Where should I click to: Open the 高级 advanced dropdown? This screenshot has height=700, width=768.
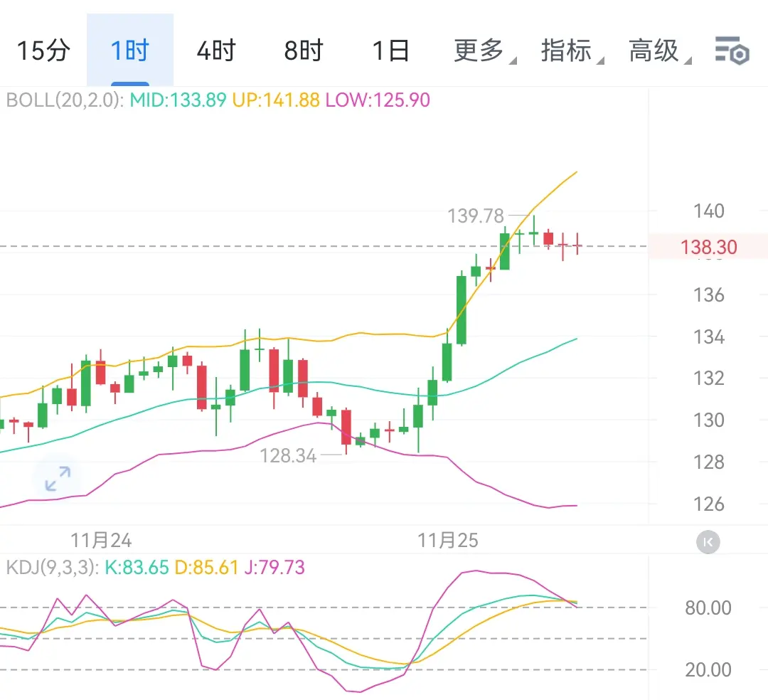(x=659, y=51)
